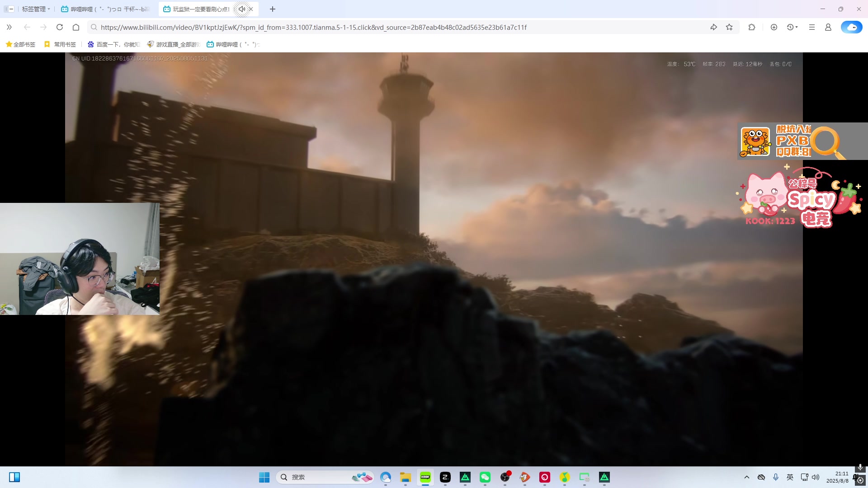The height and width of the screenshot is (488, 868).
Task: Open the orange bird app in taskbar
Action: pyautogui.click(x=525, y=477)
